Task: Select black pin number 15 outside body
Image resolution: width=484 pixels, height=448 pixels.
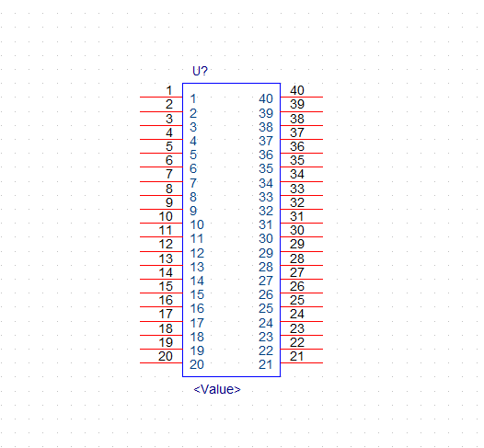Action: click(x=166, y=286)
